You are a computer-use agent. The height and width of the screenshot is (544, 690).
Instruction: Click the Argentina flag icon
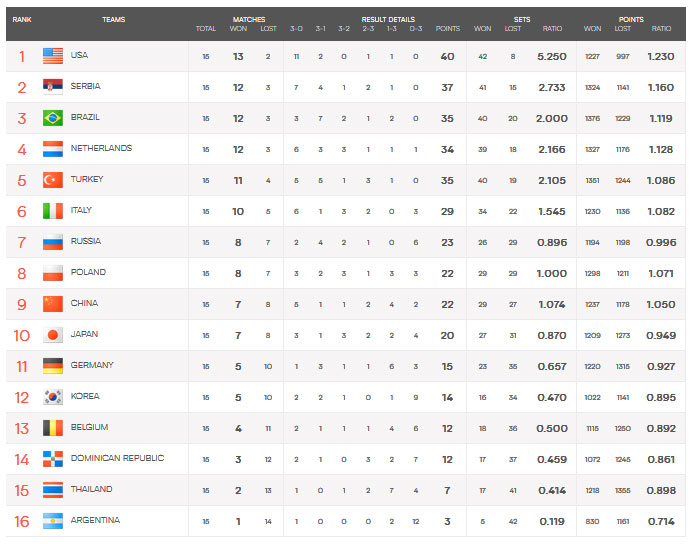(x=53, y=521)
